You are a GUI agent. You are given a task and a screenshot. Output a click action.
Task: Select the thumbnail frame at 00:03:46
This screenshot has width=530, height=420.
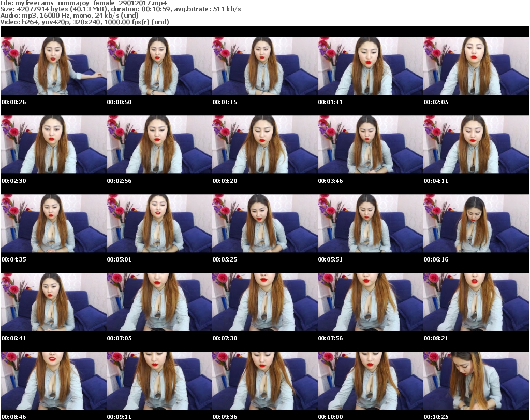click(x=371, y=144)
